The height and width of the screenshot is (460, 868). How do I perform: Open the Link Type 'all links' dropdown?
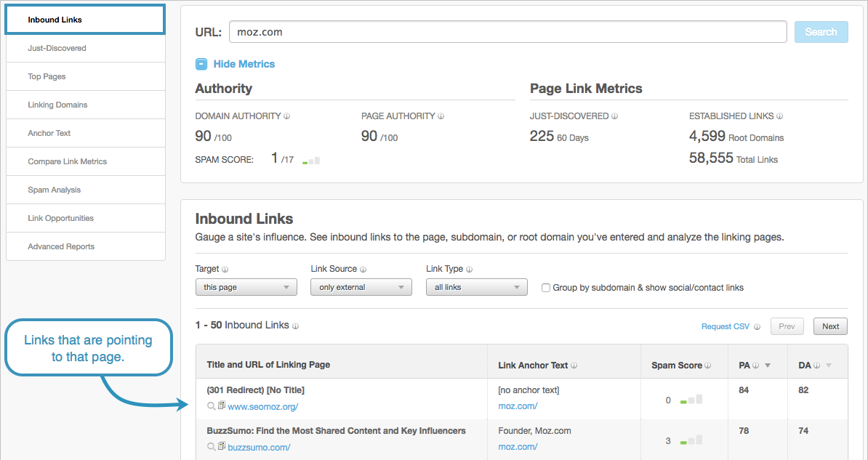(477, 287)
